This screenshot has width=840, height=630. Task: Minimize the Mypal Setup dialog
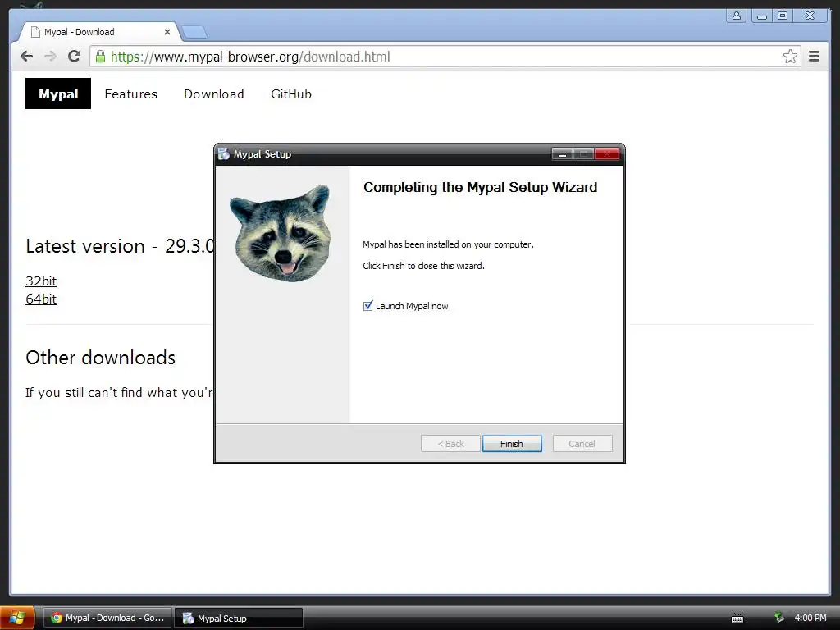click(x=562, y=154)
